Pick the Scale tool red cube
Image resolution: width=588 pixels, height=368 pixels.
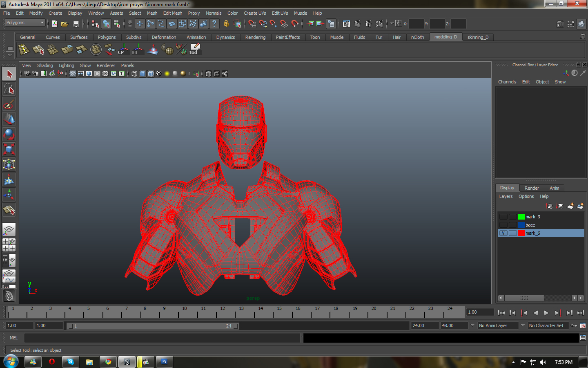pos(9,149)
